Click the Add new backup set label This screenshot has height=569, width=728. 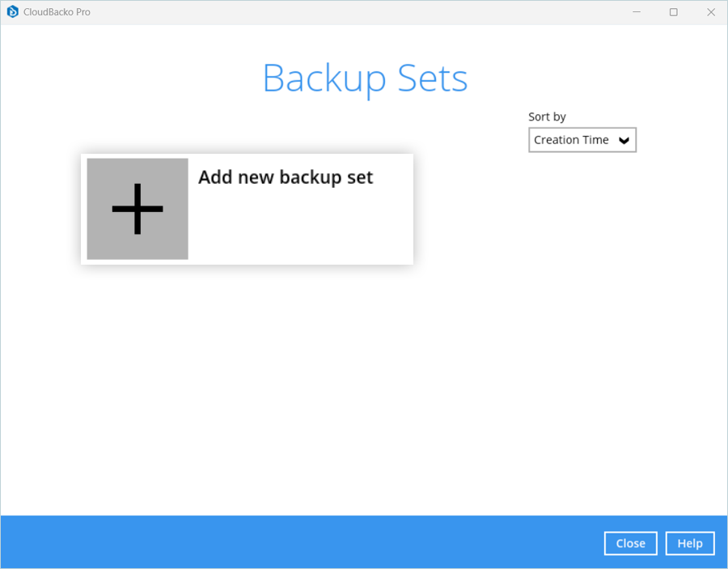coord(286,177)
